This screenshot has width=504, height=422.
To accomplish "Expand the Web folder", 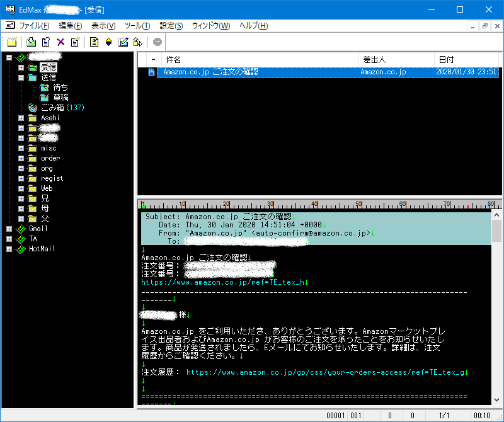I will [21, 189].
